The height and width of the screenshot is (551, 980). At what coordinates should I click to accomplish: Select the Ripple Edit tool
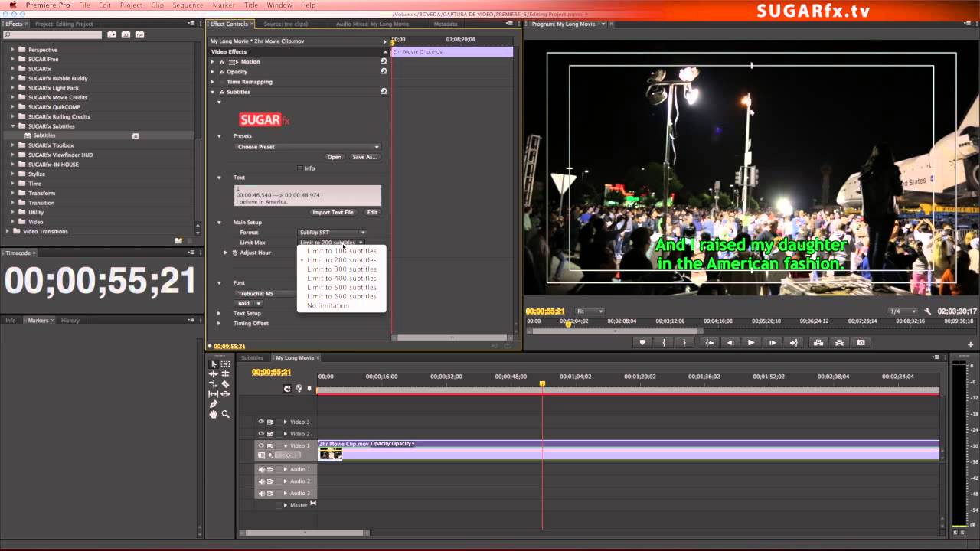[214, 374]
